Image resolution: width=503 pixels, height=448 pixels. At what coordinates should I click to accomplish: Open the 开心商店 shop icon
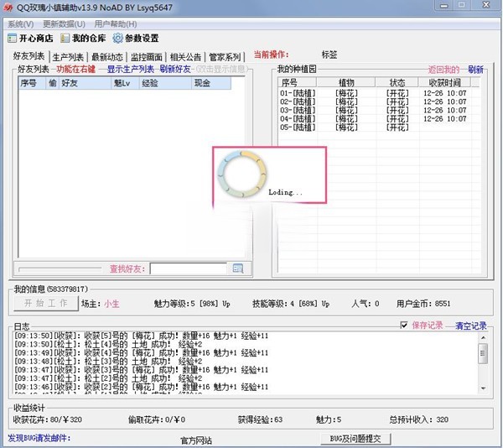[12, 39]
